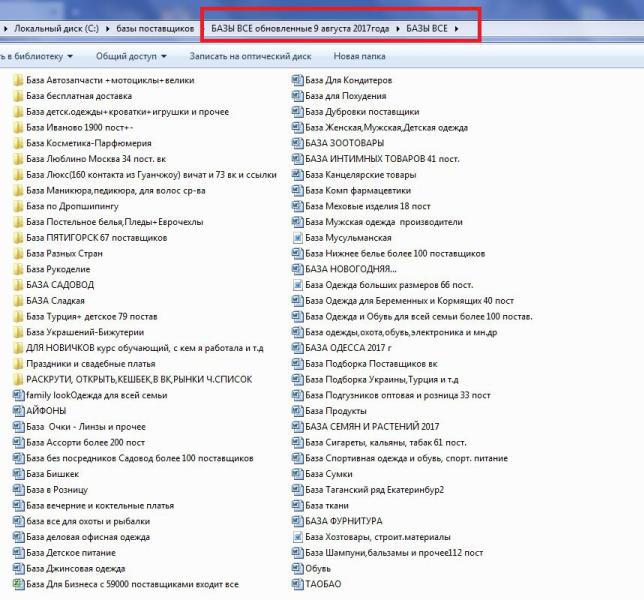Click the arrow after 'БАЗЫ ВСЕ' in address bar
644x600 pixels.
pos(457,28)
